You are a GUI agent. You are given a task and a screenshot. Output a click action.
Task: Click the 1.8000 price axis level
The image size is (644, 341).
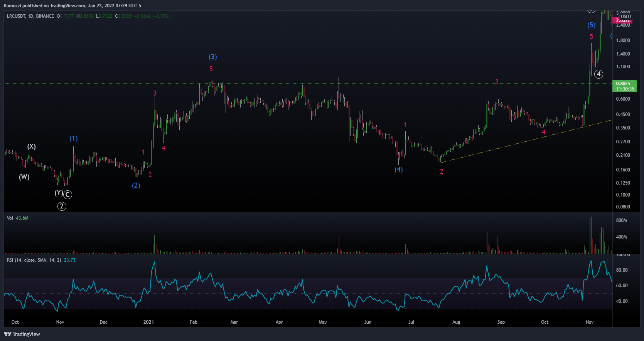tap(623, 40)
